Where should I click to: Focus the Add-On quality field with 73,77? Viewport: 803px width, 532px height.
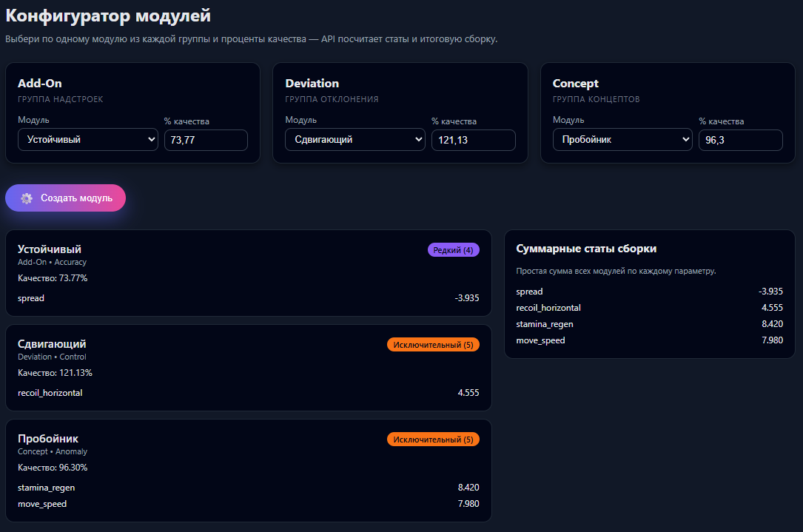pos(205,140)
